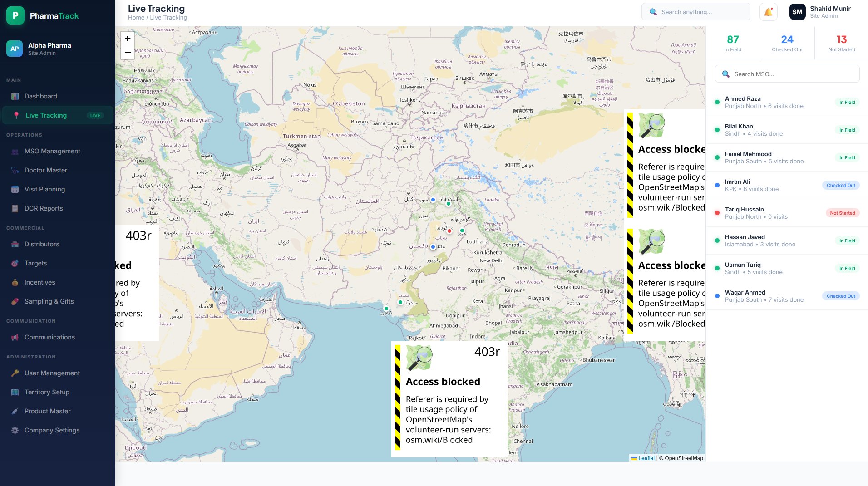The width and height of the screenshot is (868, 486).
Task: Zoom out on the map
Action: click(128, 52)
